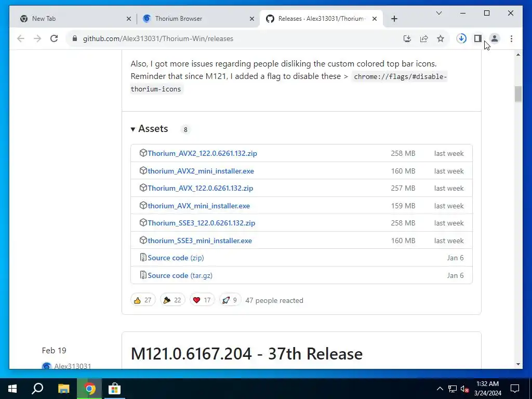
Task: Download Source code (tar.gz)
Action: [x=180, y=275]
